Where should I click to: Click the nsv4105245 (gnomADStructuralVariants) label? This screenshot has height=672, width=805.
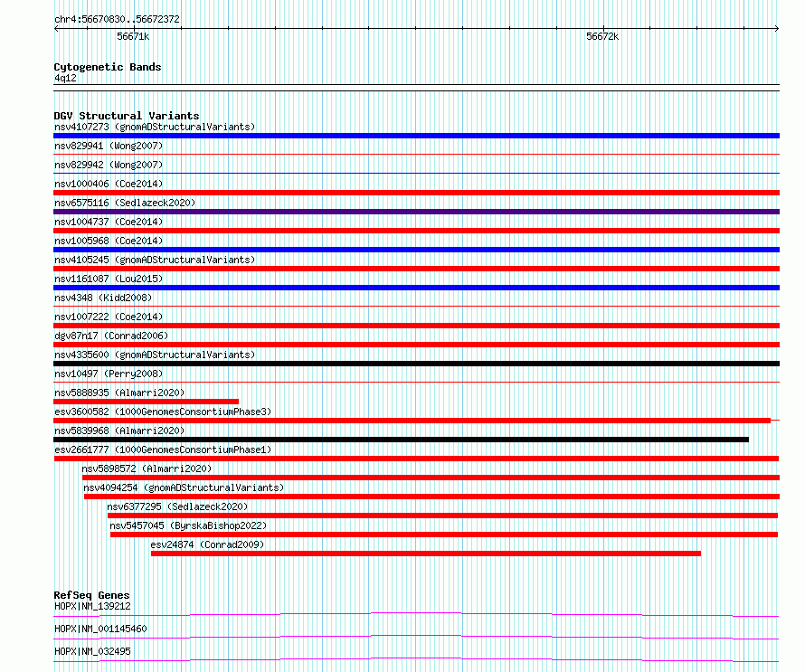155,260
